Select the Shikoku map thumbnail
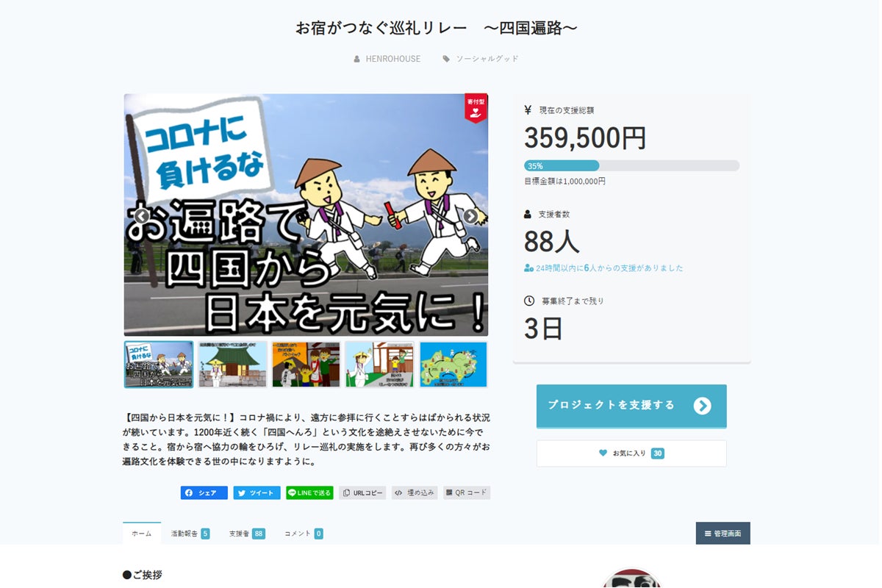Image resolution: width=882 pixels, height=588 pixels. click(x=453, y=365)
